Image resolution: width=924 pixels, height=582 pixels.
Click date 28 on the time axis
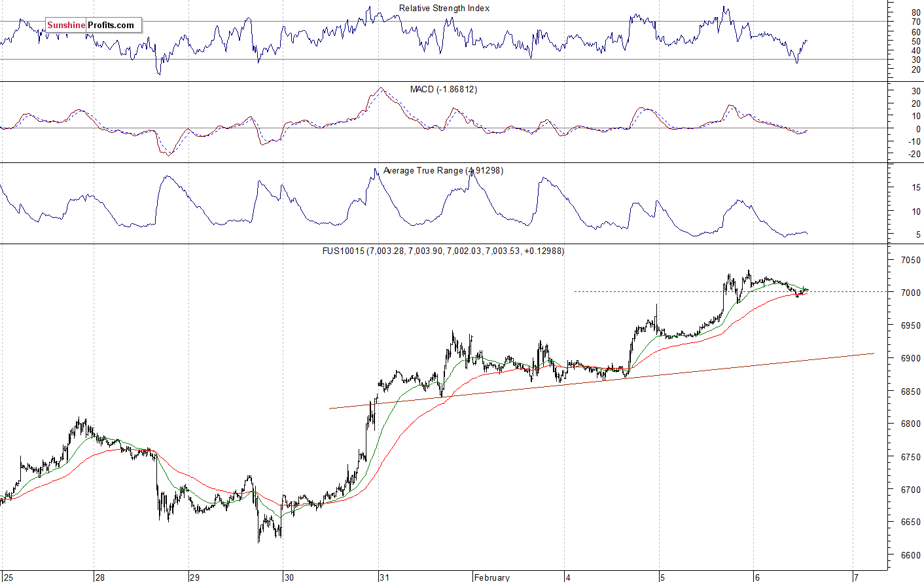pos(99,577)
